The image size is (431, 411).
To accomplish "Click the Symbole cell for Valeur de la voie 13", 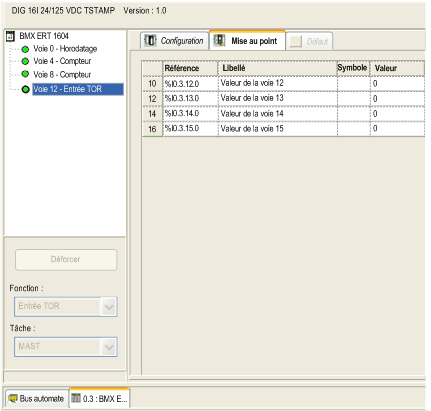I will click(x=354, y=98).
